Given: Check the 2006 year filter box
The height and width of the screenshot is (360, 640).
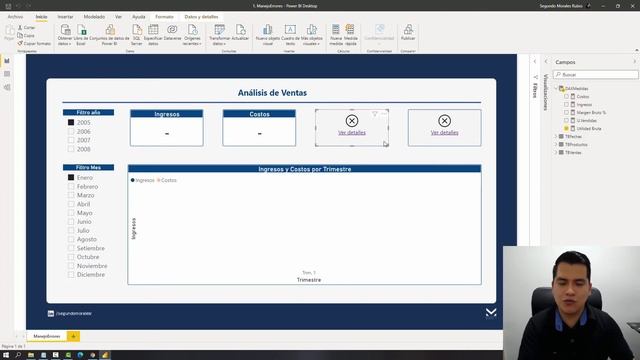Looking at the screenshot, I should click(x=71, y=131).
